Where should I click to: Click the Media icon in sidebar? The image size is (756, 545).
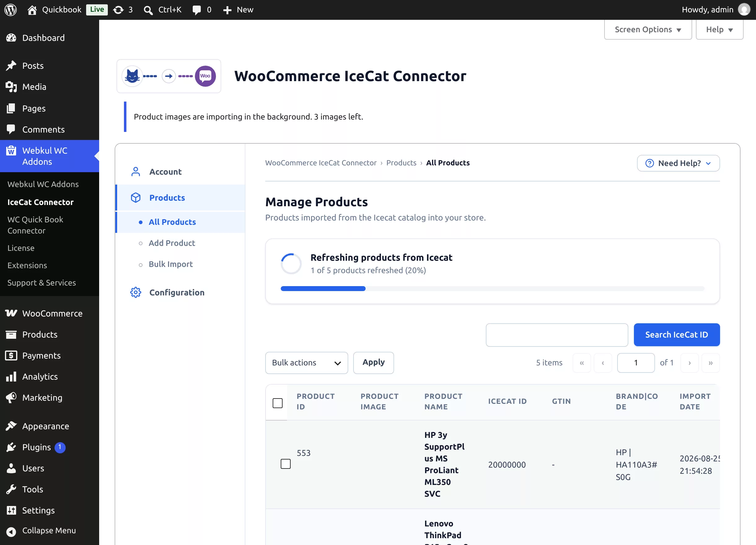coord(11,87)
